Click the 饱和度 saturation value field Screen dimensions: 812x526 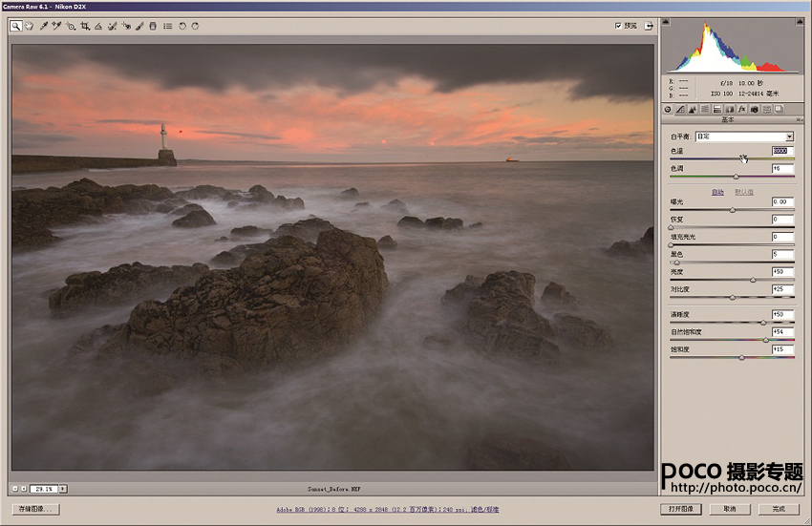[782, 349]
